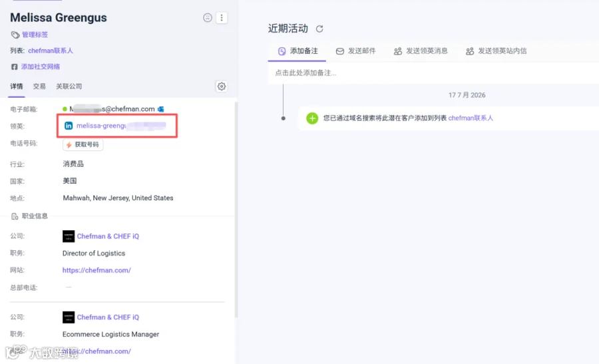Click the timeline dot marker in recent activity
Screen dimensions: 599x364
point(283,118)
